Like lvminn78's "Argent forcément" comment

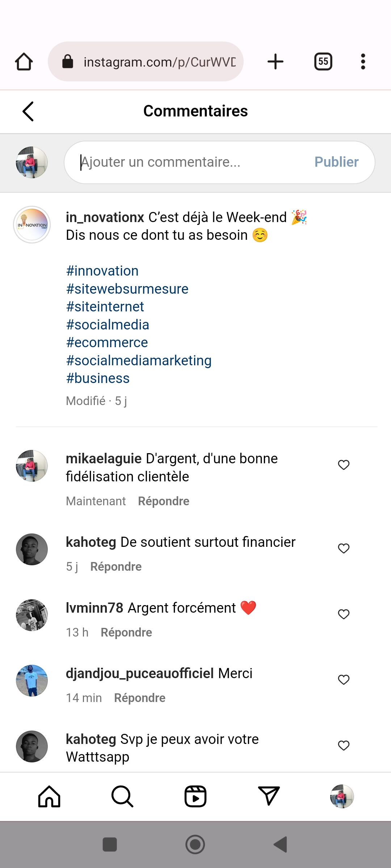(344, 614)
